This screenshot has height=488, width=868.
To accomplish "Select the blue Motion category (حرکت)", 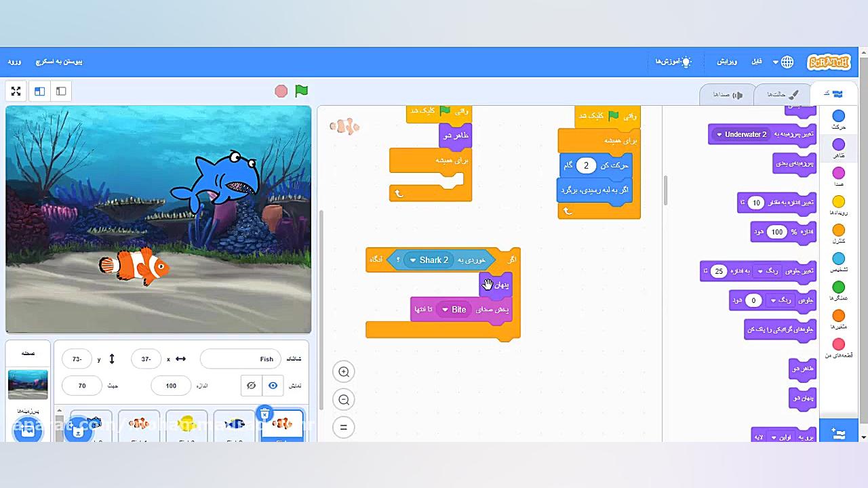I will click(839, 120).
